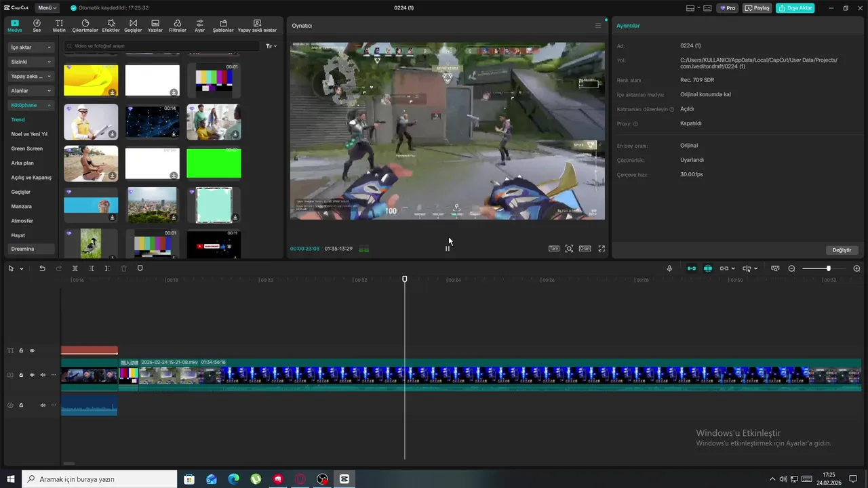This screenshot has height=488, width=868.
Task: Click the focus-frame icon between Tam and Oran
Action: [x=569, y=249]
